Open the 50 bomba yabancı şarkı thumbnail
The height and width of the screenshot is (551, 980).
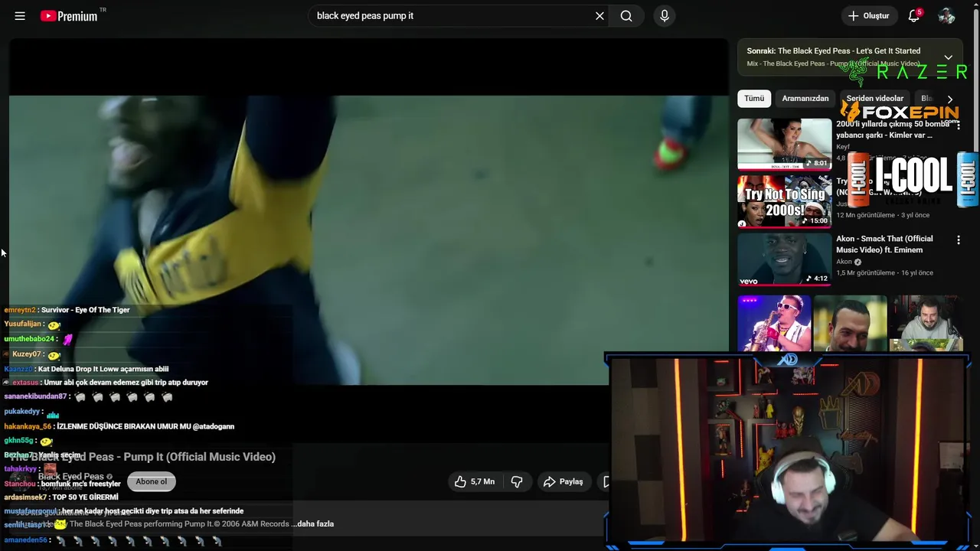(784, 144)
